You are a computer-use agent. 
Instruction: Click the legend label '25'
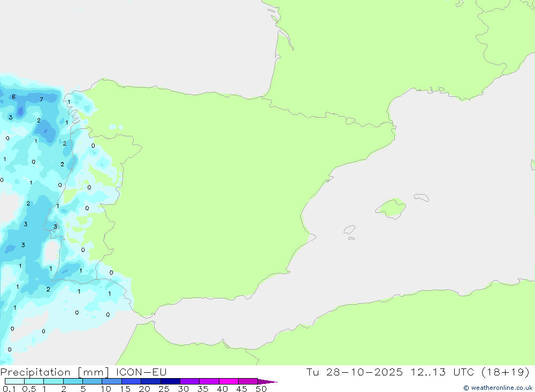click(x=164, y=389)
